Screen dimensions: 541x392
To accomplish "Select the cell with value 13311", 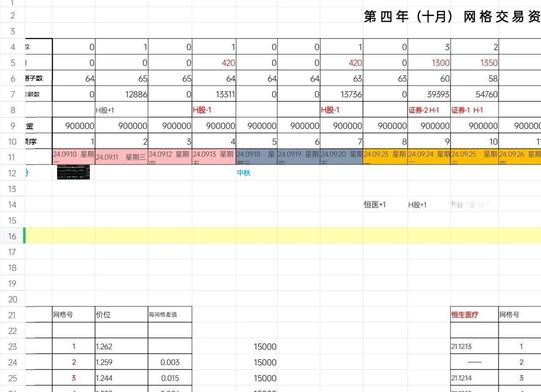I will tap(214, 94).
